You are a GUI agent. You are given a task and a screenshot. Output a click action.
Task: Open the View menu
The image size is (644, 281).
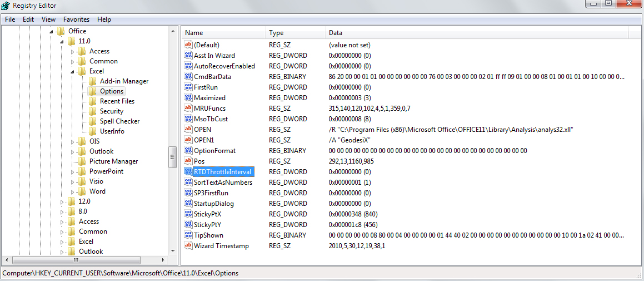pos(48,19)
